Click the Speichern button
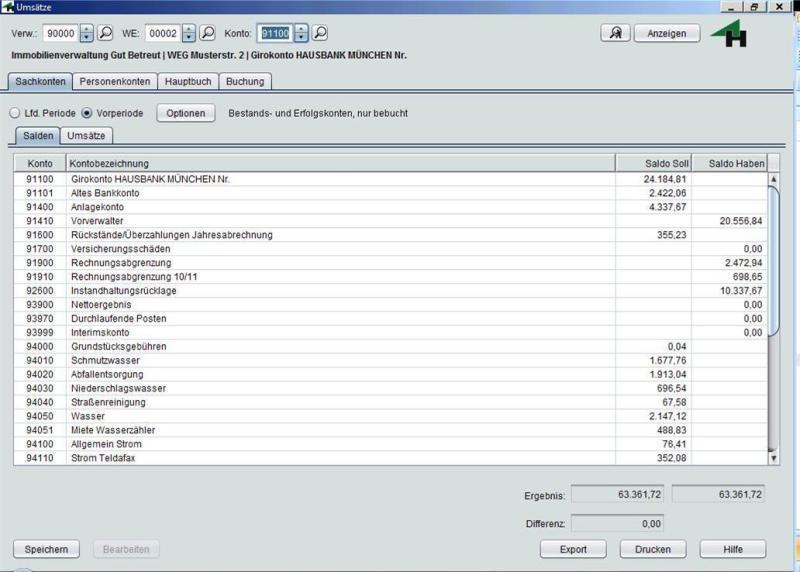This screenshot has width=800, height=572. (x=46, y=550)
